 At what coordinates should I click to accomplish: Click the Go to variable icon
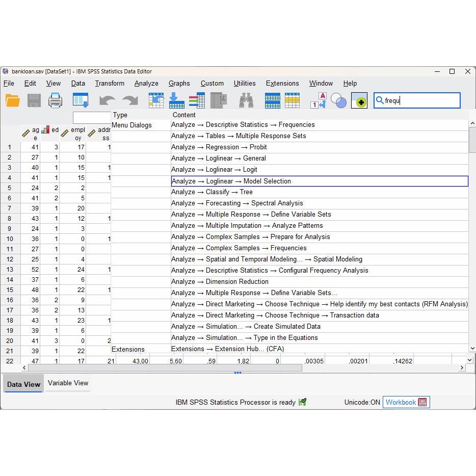(x=176, y=100)
